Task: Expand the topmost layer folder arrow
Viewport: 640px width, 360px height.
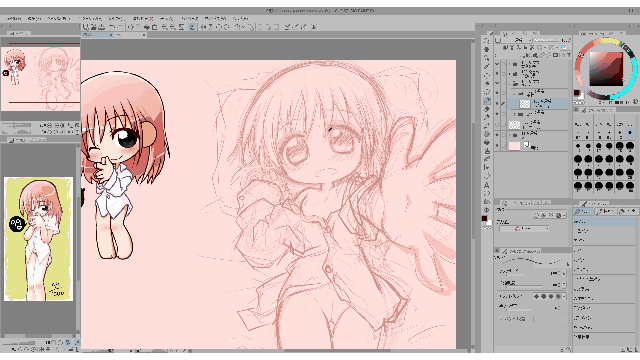Action: (510, 64)
